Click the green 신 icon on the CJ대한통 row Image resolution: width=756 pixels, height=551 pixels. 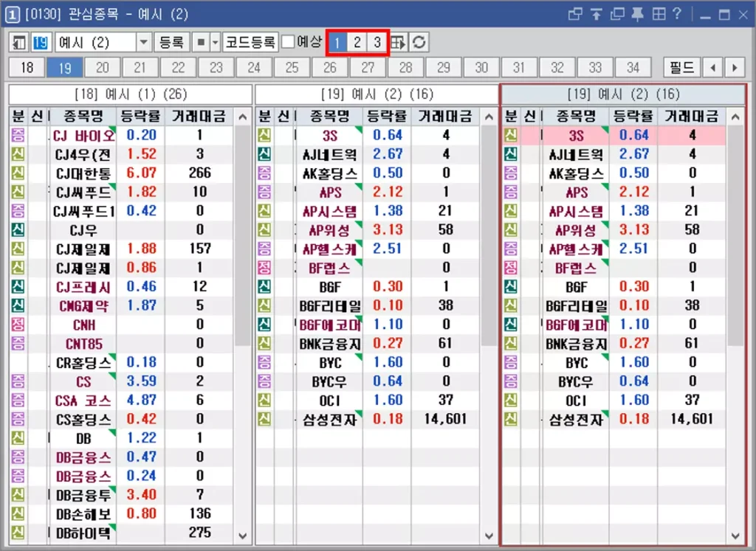(18, 173)
